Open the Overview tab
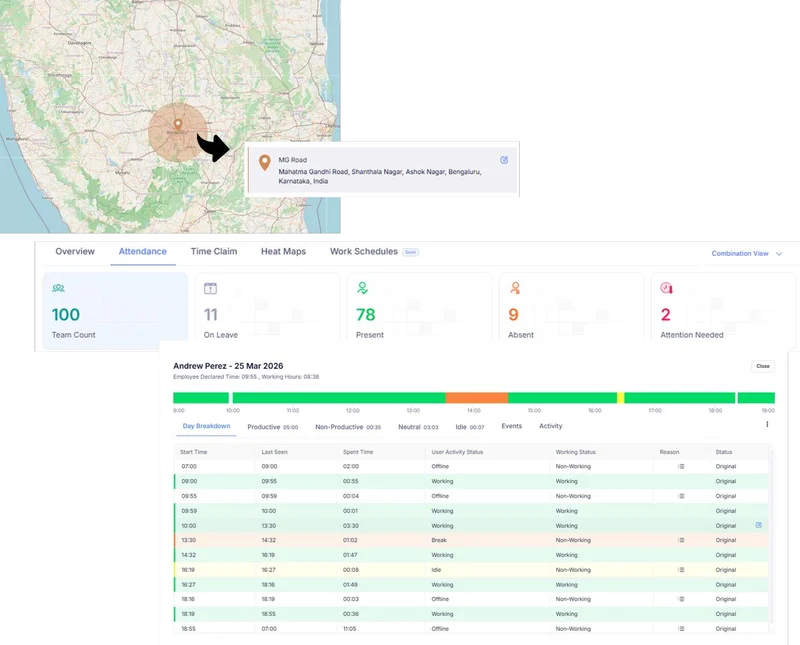Screen dimensions: 800x645 [x=75, y=252]
